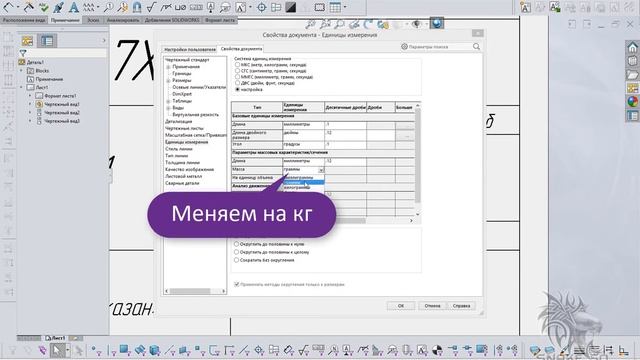This screenshot has width=640, height=360.
Task: Click the Area Hatch/Fill icon
Action: pyautogui.click(x=291, y=7)
